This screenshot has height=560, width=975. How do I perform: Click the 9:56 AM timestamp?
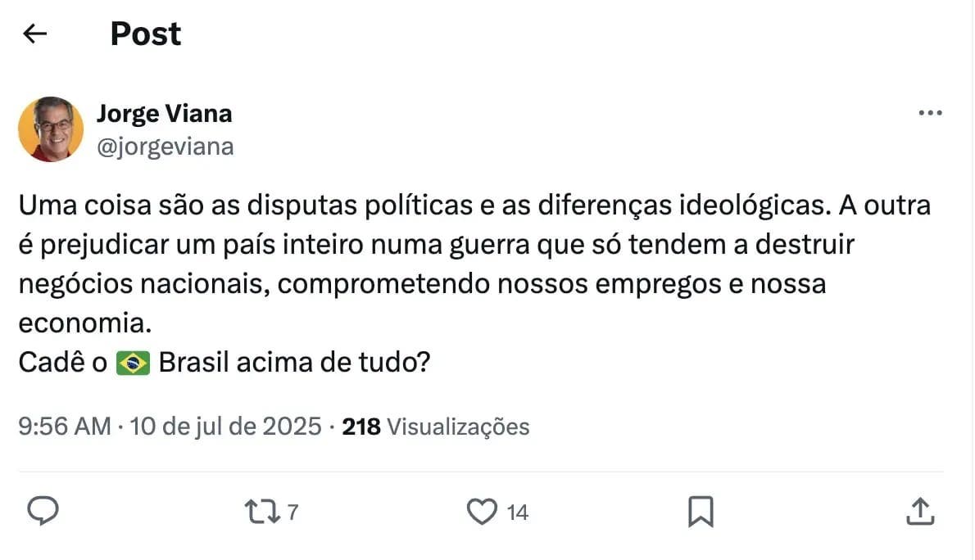[x=65, y=427]
